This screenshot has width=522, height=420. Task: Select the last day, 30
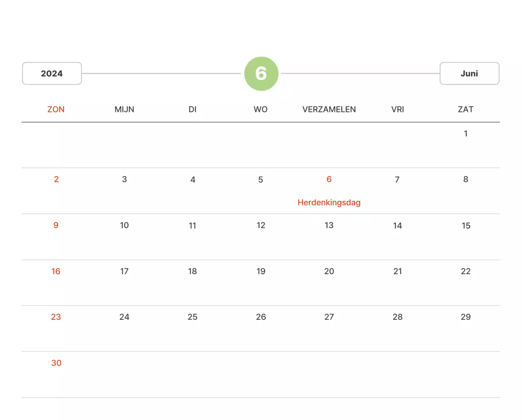(56, 363)
